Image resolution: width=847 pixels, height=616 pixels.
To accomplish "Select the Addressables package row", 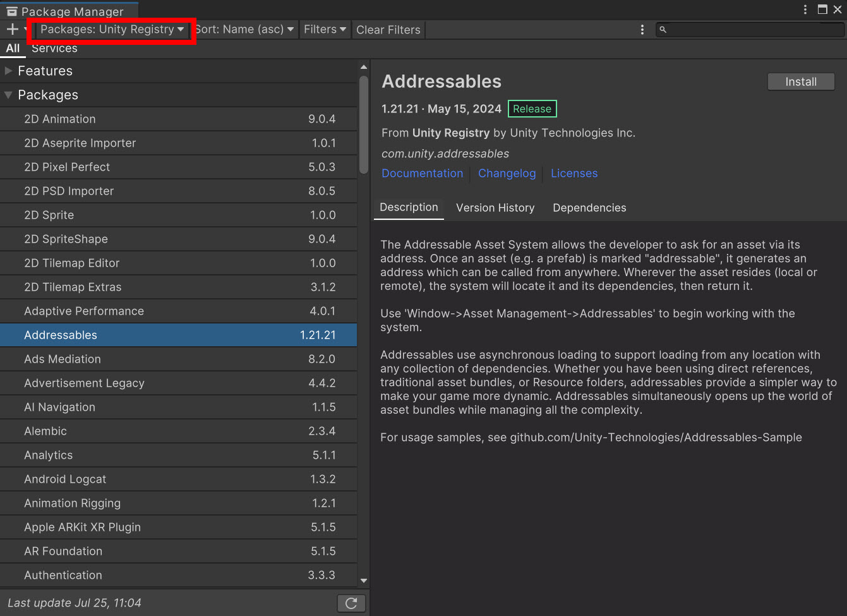I will pos(179,335).
